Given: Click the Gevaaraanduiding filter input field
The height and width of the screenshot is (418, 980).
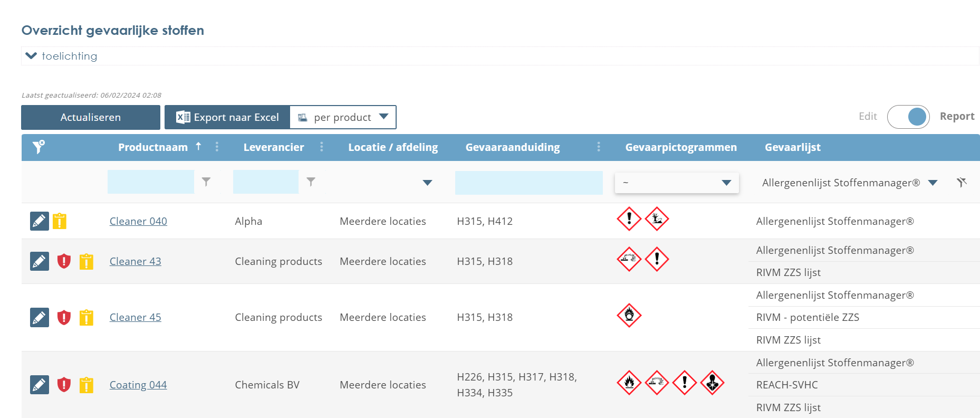Looking at the screenshot, I should 529,183.
